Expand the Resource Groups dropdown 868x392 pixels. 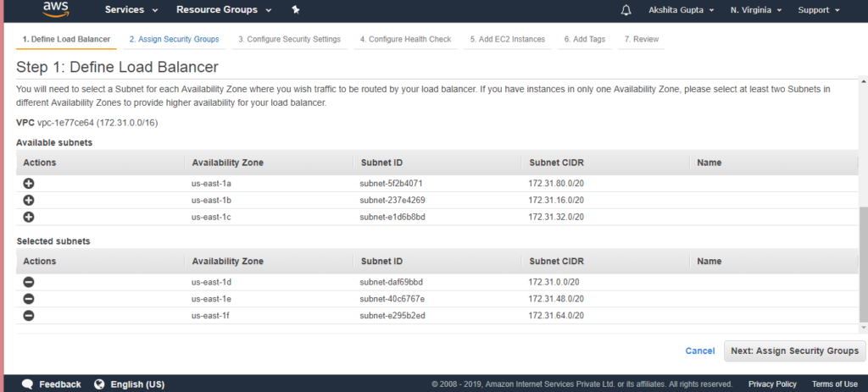click(224, 10)
